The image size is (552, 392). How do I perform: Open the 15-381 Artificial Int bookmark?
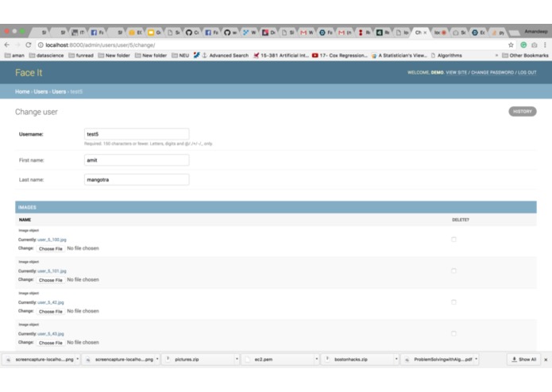pyautogui.click(x=281, y=56)
